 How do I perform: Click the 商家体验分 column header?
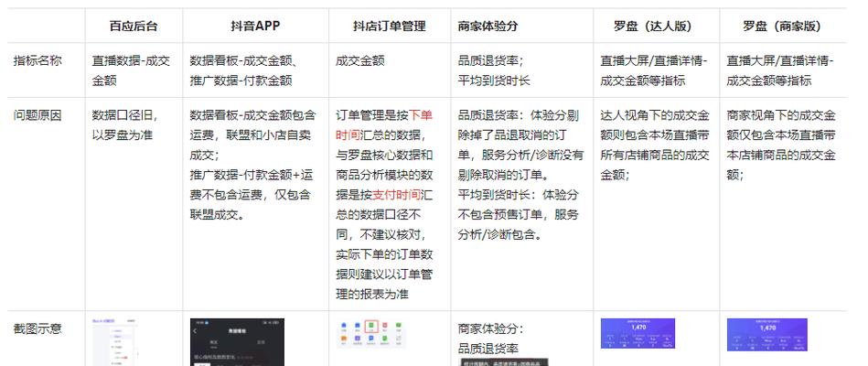pyautogui.click(x=488, y=26)
